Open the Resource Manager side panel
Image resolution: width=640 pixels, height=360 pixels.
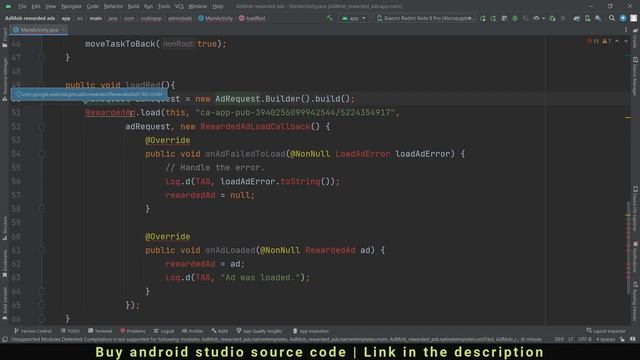click(5, 80)
